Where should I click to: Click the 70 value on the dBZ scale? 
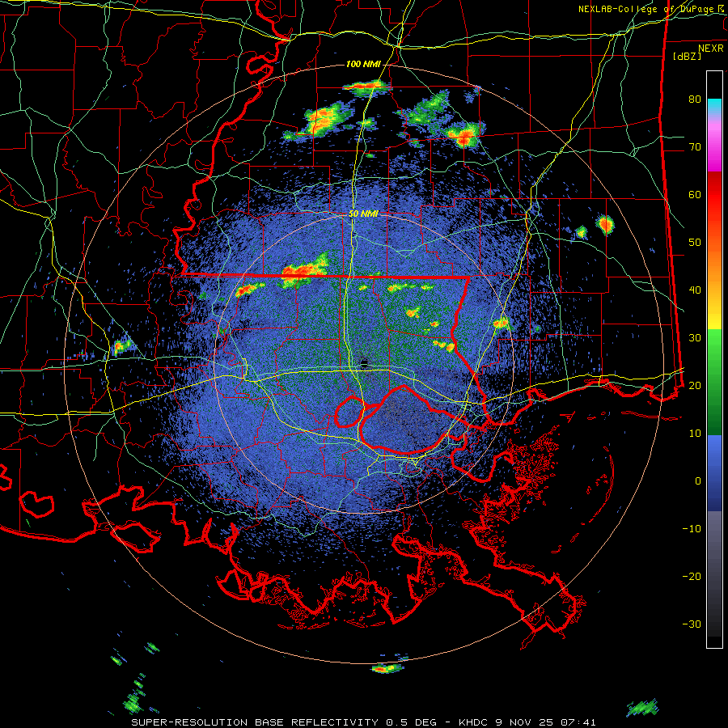pyautogui.click(x=695, y=146)
